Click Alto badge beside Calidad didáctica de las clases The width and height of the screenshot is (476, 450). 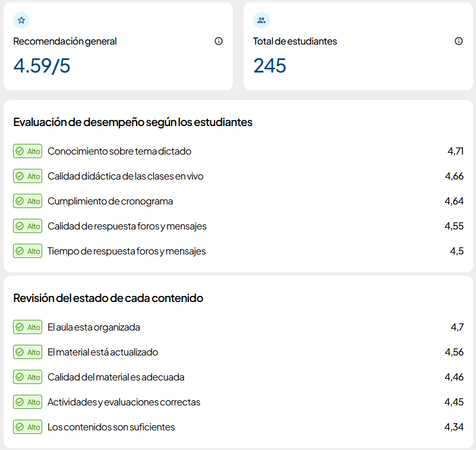tap(27, 176)
